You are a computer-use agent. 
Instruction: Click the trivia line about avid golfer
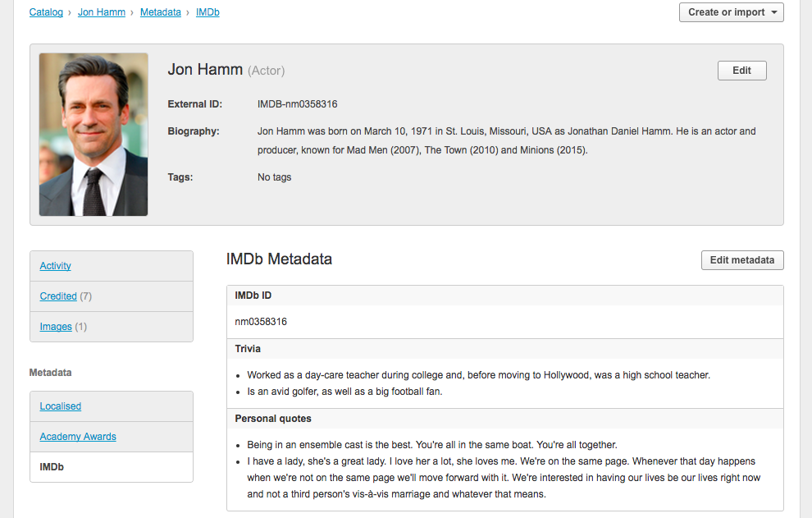coord(344,392)
